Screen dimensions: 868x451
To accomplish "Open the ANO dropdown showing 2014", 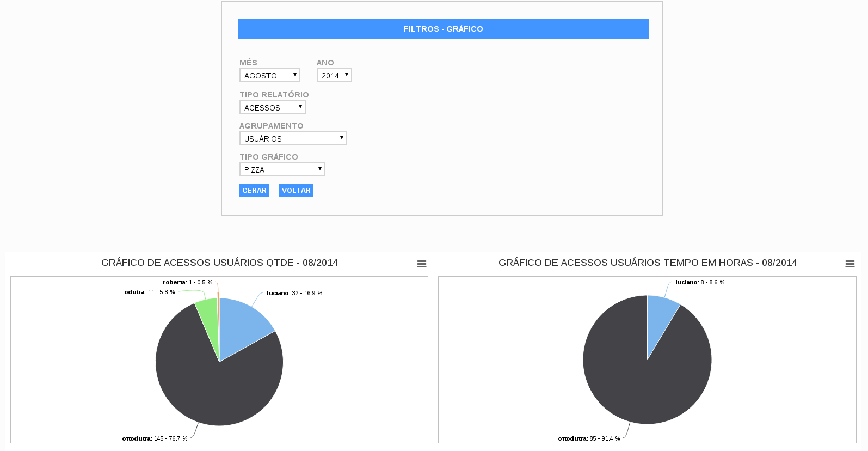I will pyautogui.click(x=334, y=75).
